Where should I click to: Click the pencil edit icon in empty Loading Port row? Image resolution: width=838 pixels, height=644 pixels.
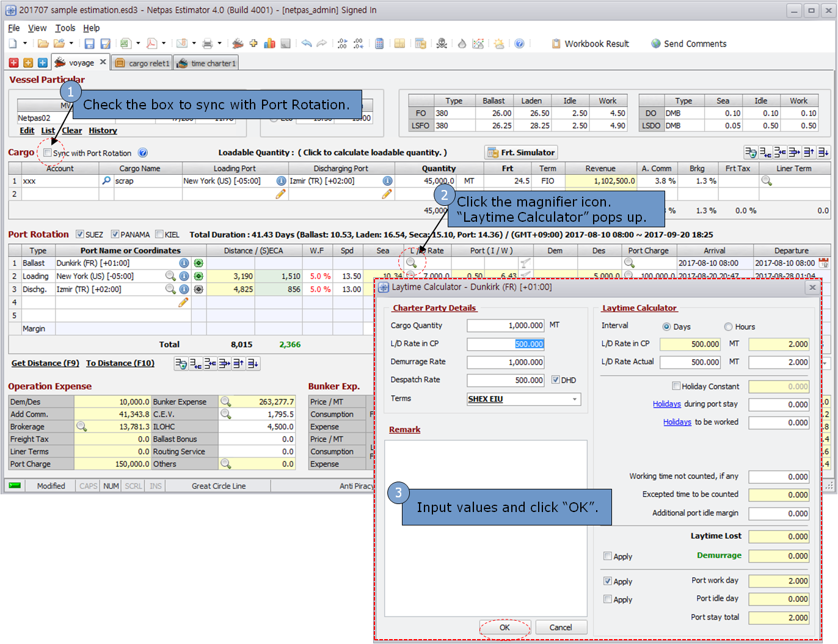tap(280, 194)
